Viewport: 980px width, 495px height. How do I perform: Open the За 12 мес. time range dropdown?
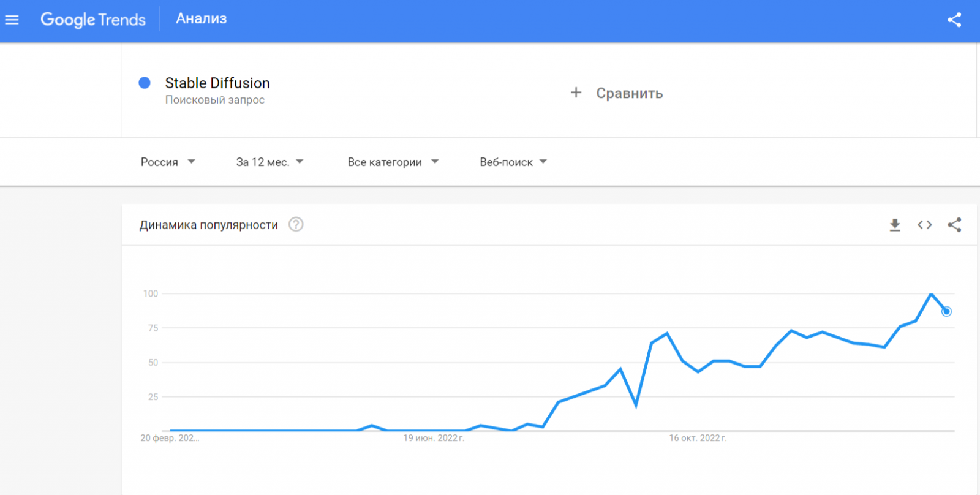tap(269, 162)
